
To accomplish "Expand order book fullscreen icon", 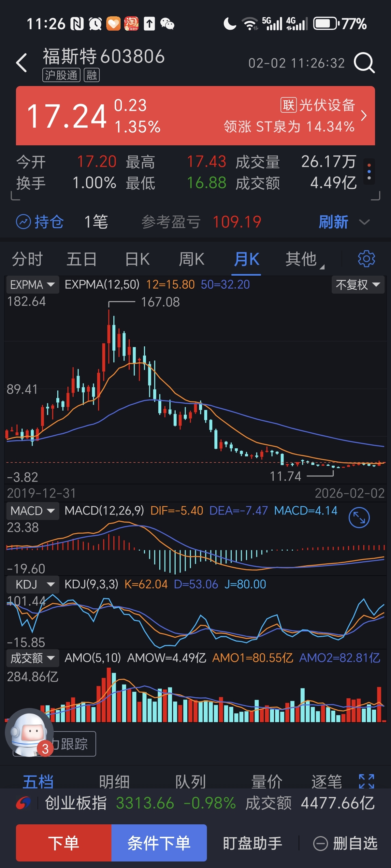I will (x=366, y=781).
